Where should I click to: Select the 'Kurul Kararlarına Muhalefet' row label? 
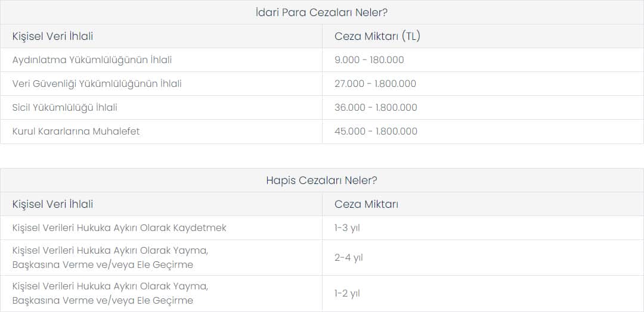click(x=76, y=131)
